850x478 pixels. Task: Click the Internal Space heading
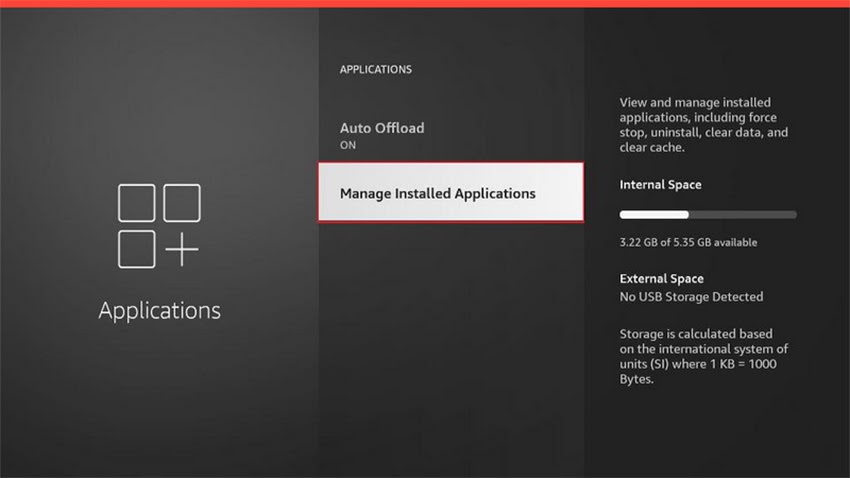coord(660,185)
